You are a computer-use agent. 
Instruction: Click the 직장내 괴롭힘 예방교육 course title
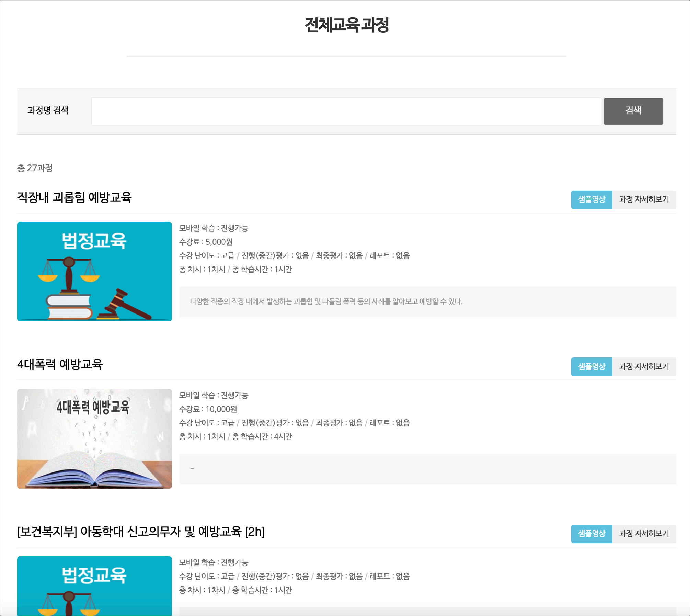tap(74, 197)
